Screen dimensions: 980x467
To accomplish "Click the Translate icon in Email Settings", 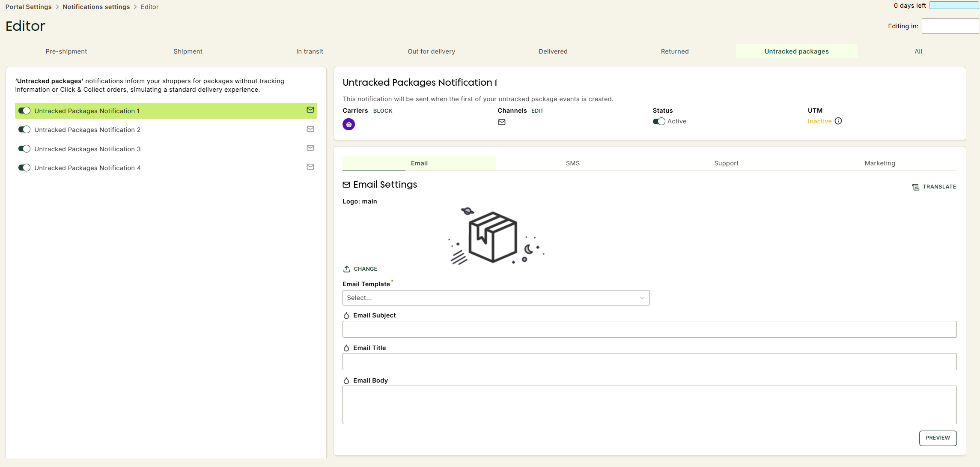I will [916, 187].
